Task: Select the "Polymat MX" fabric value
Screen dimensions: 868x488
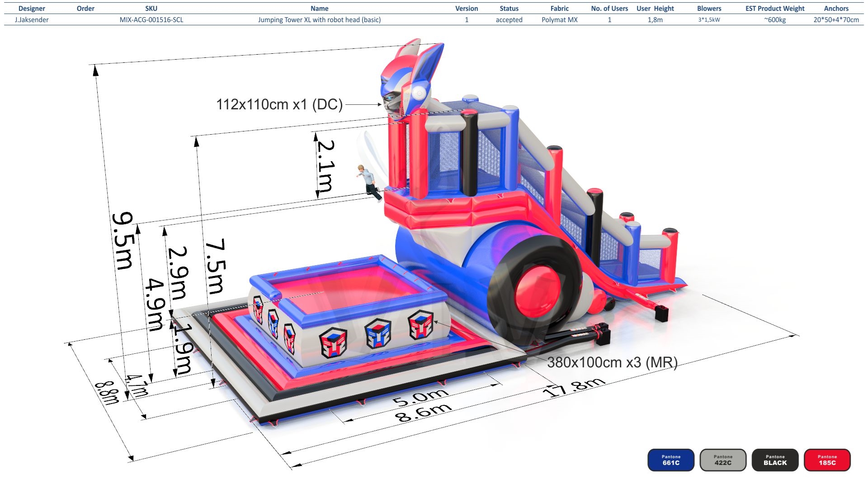Action: [560, 20]
